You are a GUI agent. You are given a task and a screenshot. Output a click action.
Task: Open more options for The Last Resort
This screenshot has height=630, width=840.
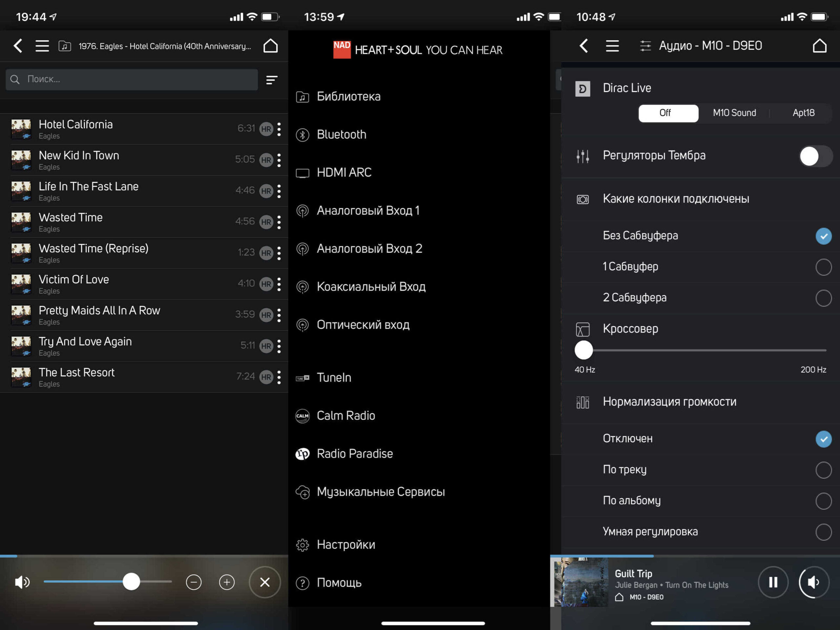point(279,377)
